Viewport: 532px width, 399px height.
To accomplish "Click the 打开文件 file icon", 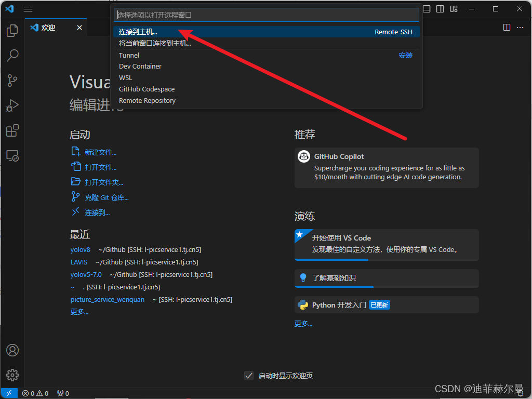I will (x=76, y=166).
